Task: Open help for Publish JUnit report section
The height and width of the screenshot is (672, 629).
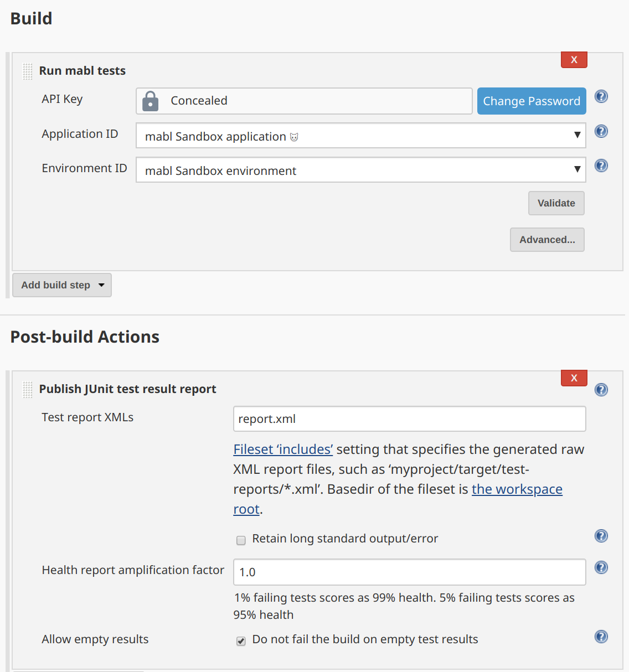Action: pos(601,390)
